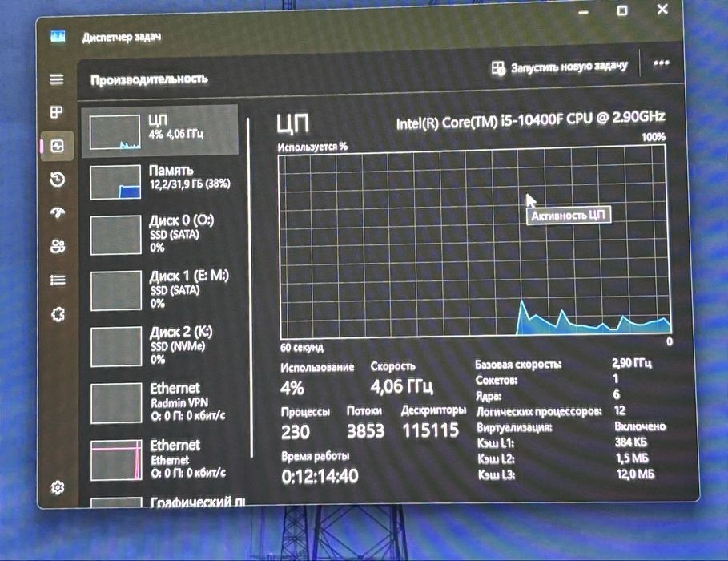Select Диск 2 (K:) entry
Screen dimensions: 728x561
click(160, 346)
